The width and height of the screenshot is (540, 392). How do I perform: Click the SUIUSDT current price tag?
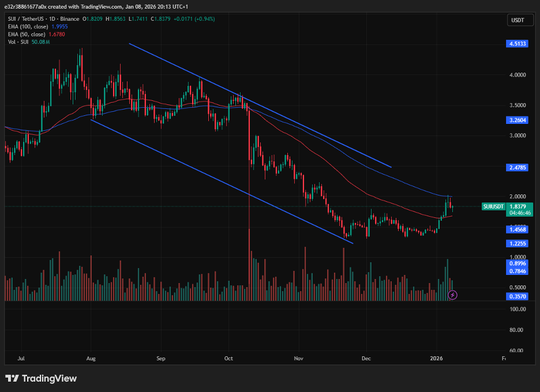click(x=493, y=206)
